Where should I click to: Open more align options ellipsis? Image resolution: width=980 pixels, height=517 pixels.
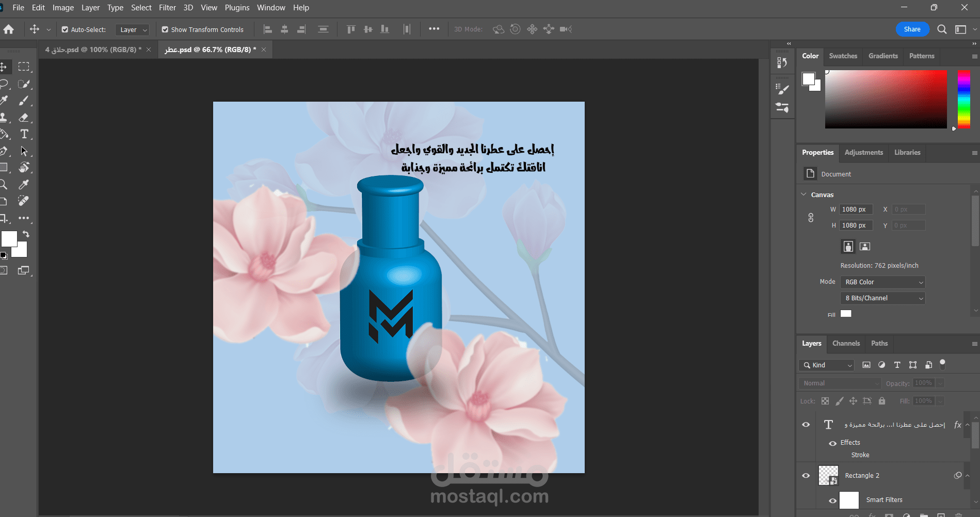434,29
